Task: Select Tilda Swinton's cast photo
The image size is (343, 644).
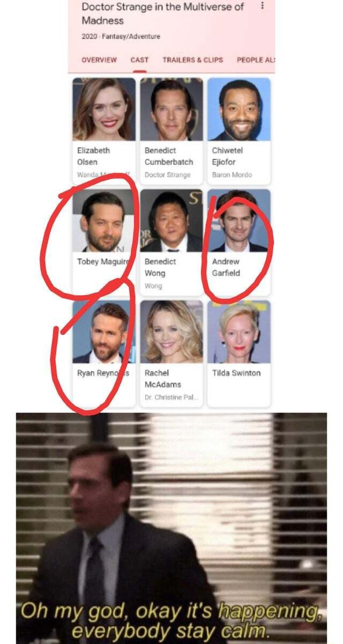Action: coord(239,332)
